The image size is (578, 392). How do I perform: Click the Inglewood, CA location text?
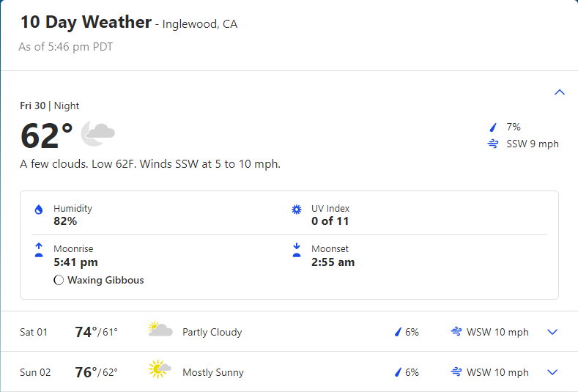200,24
